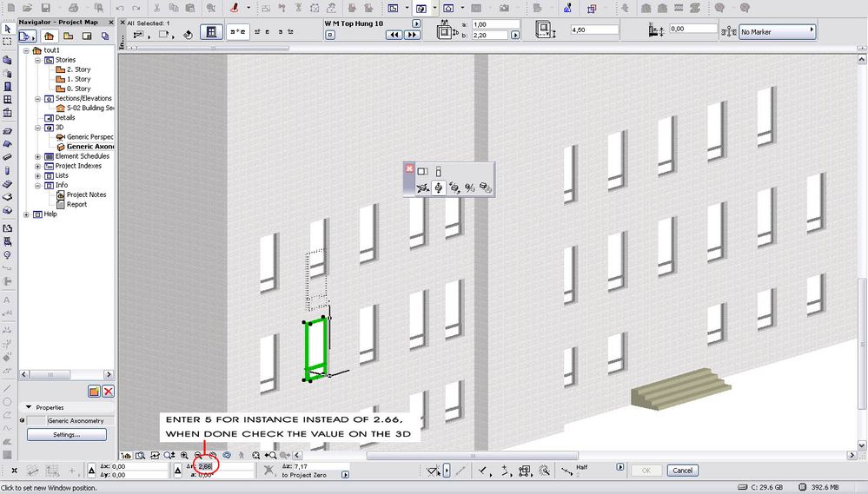Image resolution: width=868 pixels, height=494 pixels.
Task: Click the new view icon beside the red X
Action: (x=94, y=392)
